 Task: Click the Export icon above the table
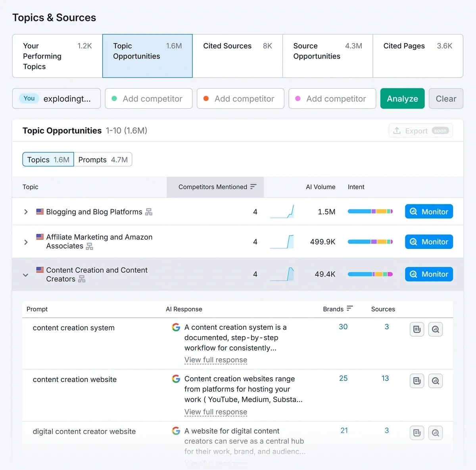click(397, 130)
